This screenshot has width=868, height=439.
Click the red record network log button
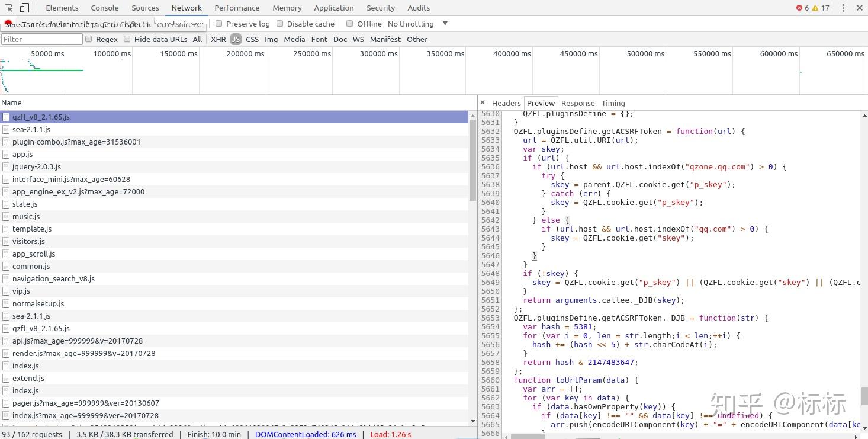[8, 23]
